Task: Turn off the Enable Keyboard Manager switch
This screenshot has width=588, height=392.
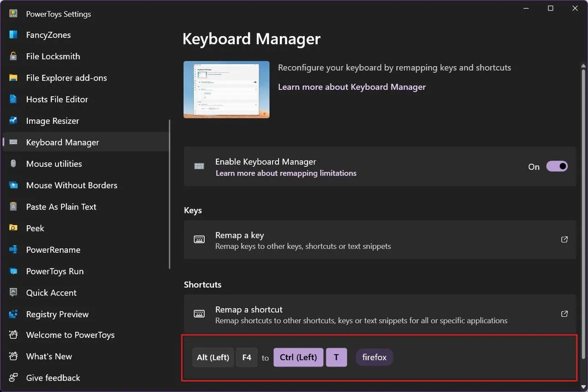Action: coord(557,166)
